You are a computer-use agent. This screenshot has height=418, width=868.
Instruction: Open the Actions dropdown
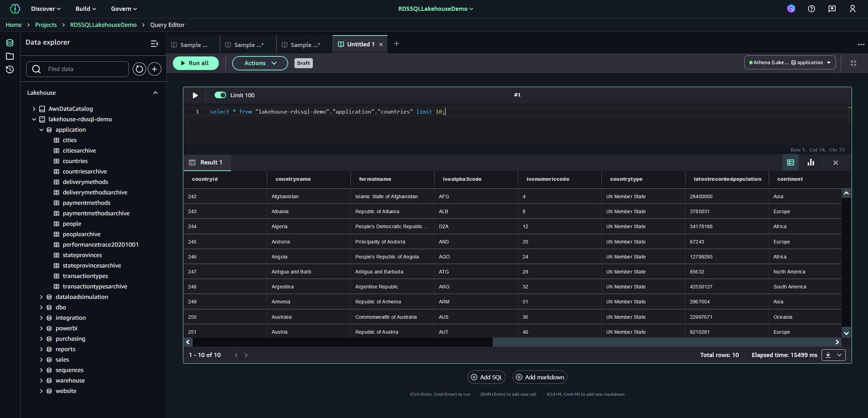pyautogui.click(x=260, y=63)
